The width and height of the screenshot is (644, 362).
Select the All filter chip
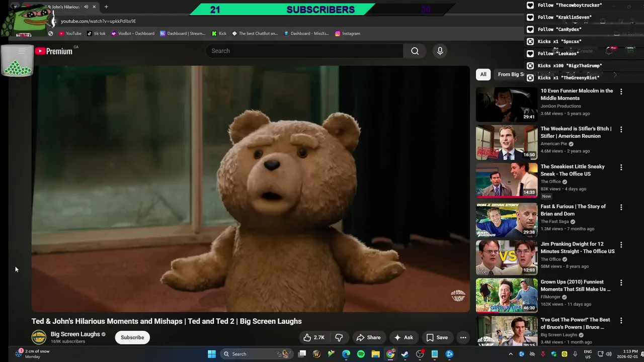tap(483, 74)
